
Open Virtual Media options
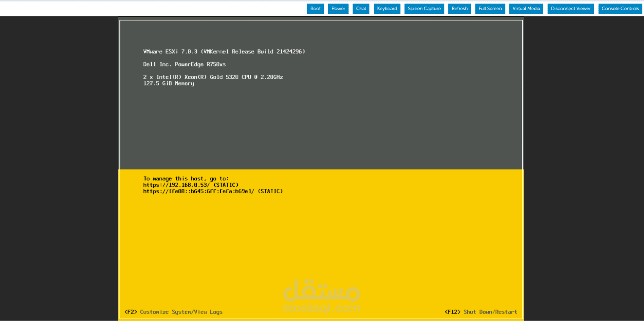coord(526,9)
